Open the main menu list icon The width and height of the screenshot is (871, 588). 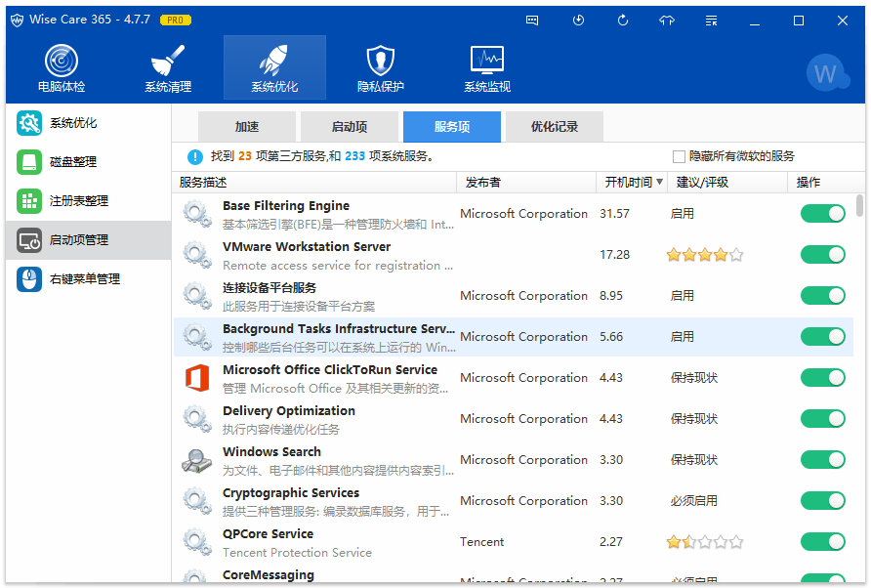711,21
